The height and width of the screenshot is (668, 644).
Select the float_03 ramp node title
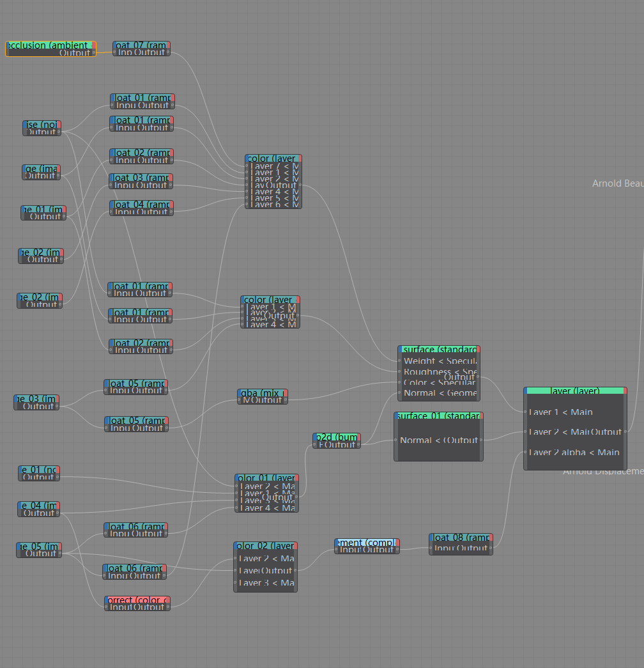[141, 178]
